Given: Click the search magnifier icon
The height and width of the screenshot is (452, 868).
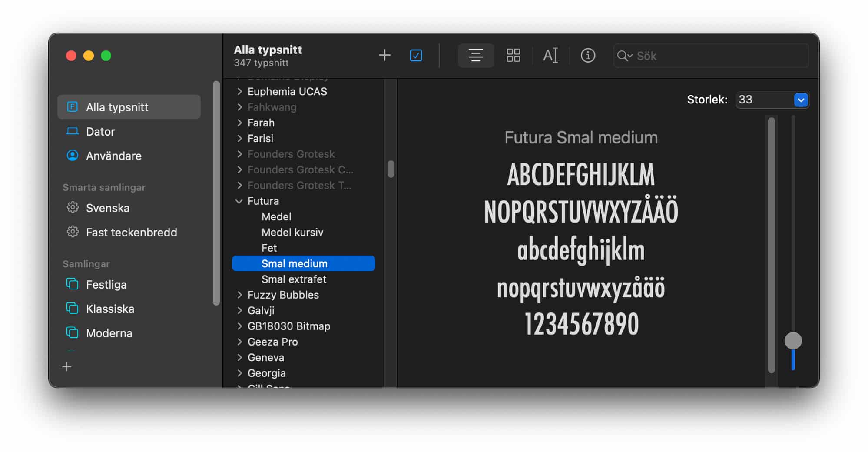Looking at the screenshot, I should tap(624, 56).
